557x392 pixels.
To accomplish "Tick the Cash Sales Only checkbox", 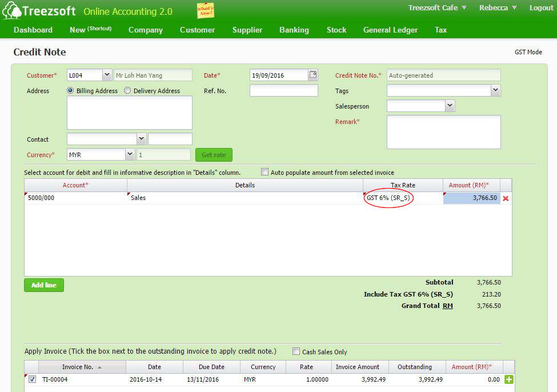I will 296,351.
